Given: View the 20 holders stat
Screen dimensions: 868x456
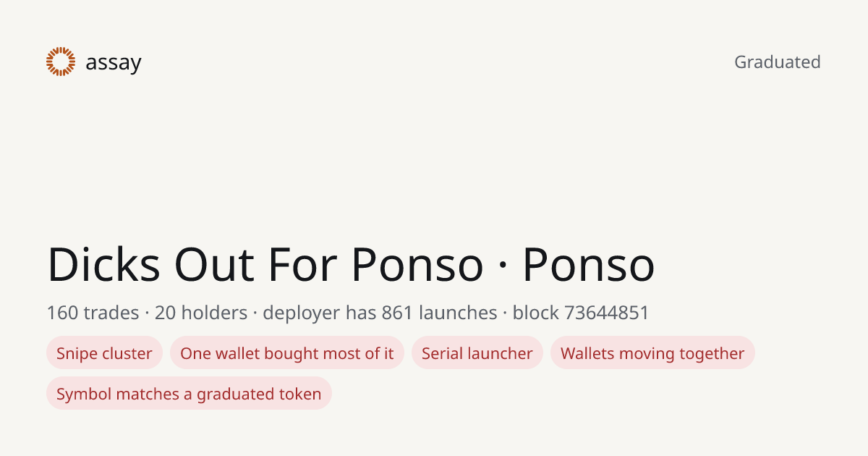Looking at the screenshot, I should click(x=201, y=313).
